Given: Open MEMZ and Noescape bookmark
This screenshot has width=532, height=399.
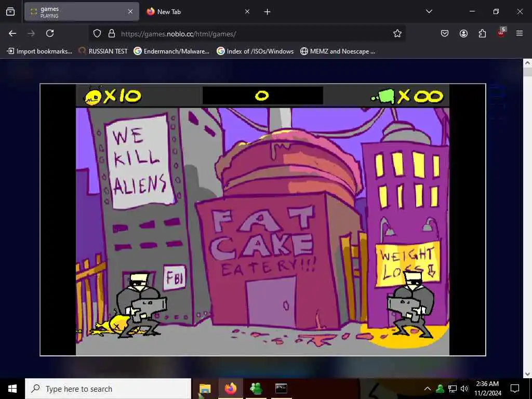Looking at the screenshot, I should pos(338,51).
